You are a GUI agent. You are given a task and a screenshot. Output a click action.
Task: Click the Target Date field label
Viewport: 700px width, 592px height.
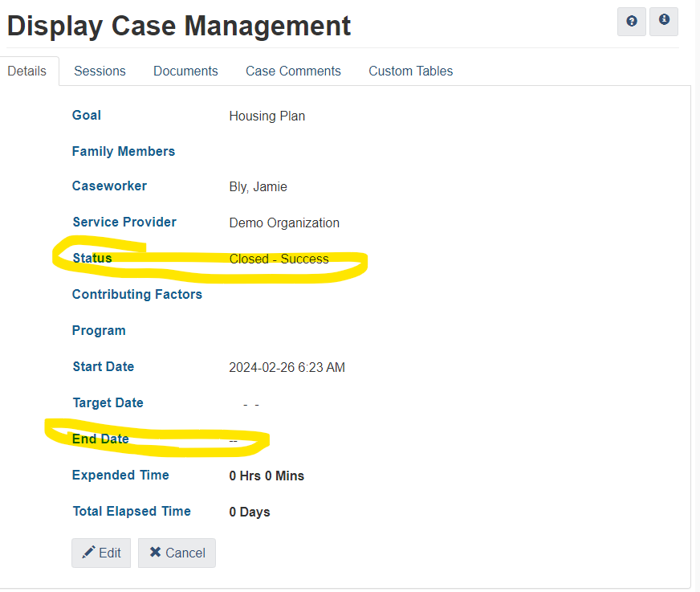(x=108, y=402)
